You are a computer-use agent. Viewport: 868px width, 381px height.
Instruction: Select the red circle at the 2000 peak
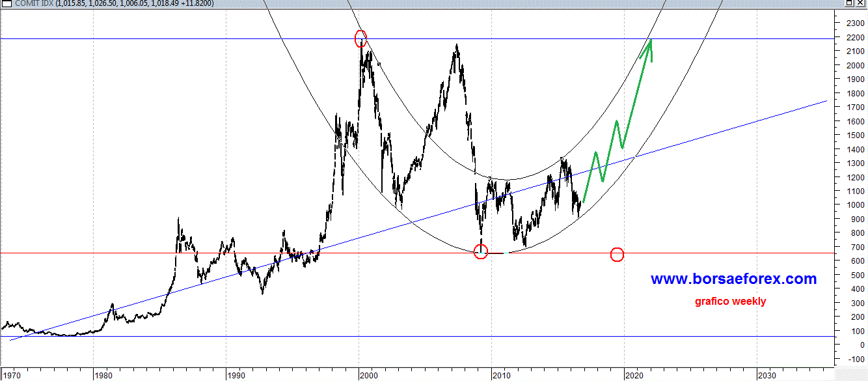(360, 38)
